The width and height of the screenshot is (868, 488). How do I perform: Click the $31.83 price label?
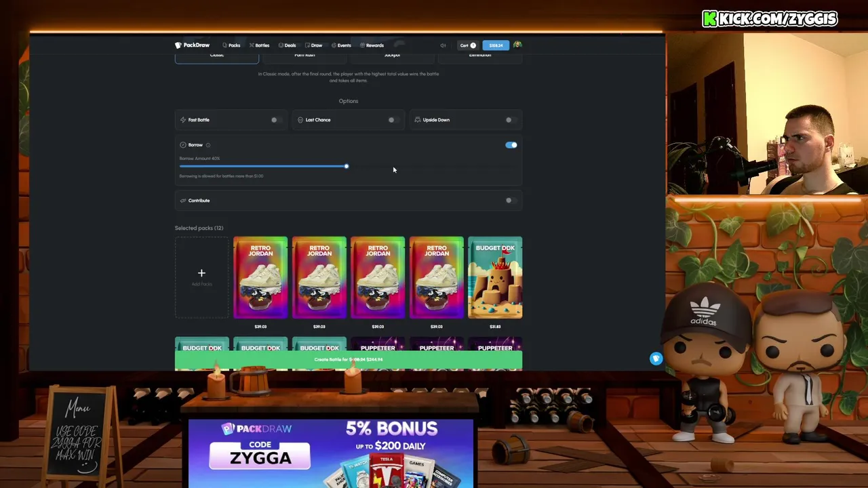[x=495, y=327]
